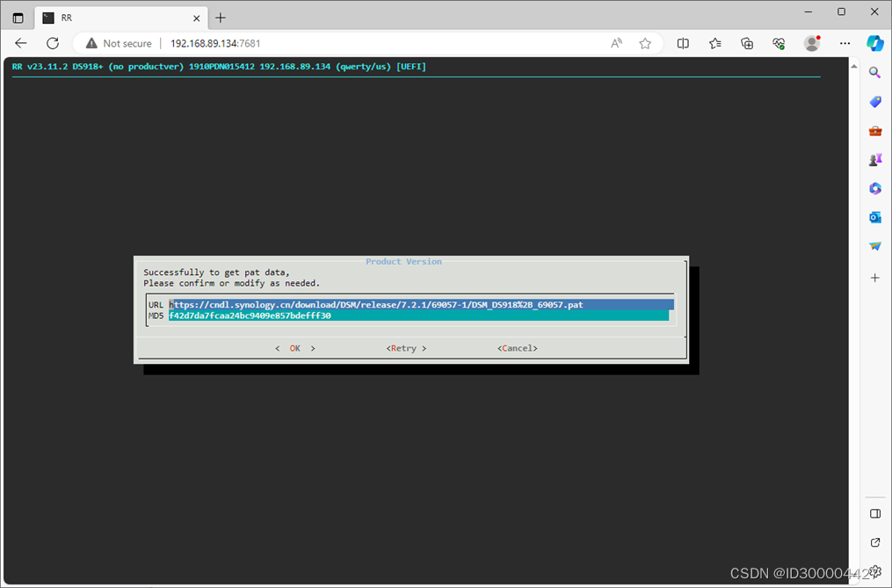The image size is (892, 588).
Task: Open sidebar Microsoft 365 icon
Action: (875, 188)
